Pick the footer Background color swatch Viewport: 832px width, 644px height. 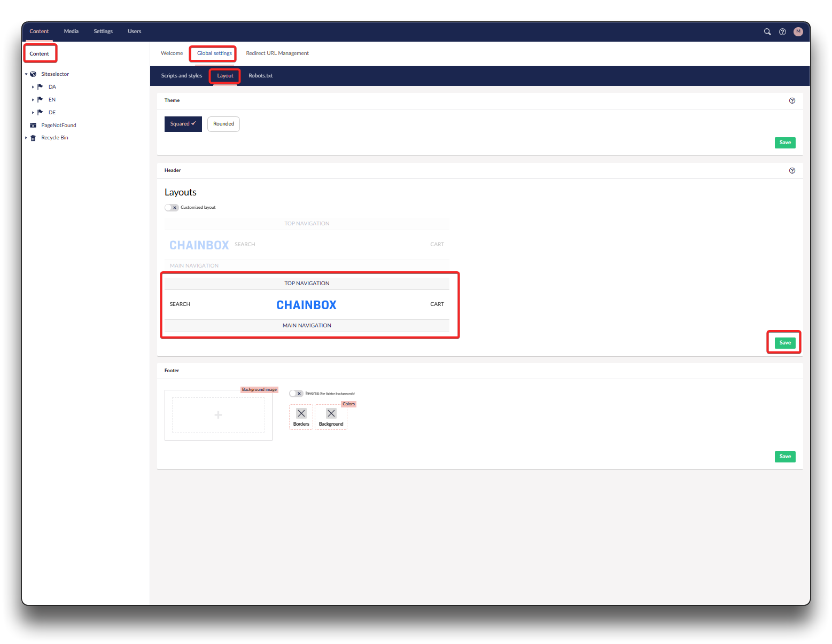[331, 414]
